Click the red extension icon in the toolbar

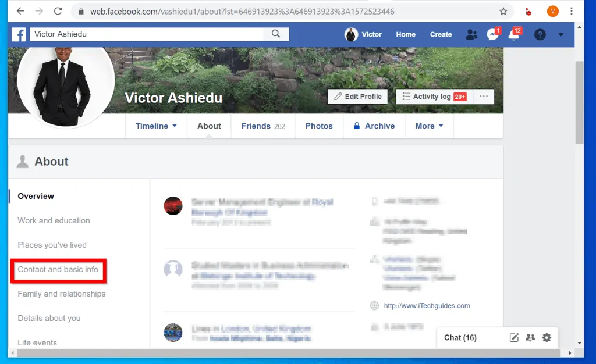coord(528,12)
